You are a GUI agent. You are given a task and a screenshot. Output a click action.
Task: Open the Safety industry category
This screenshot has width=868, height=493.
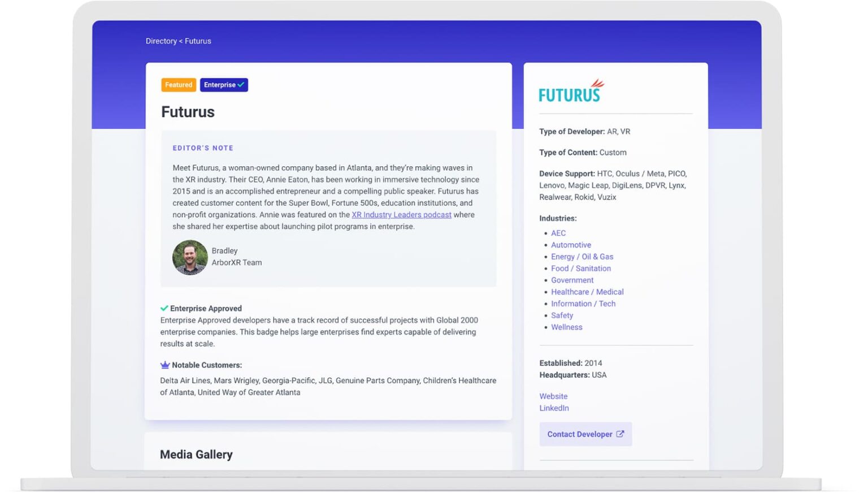(562, 315)
